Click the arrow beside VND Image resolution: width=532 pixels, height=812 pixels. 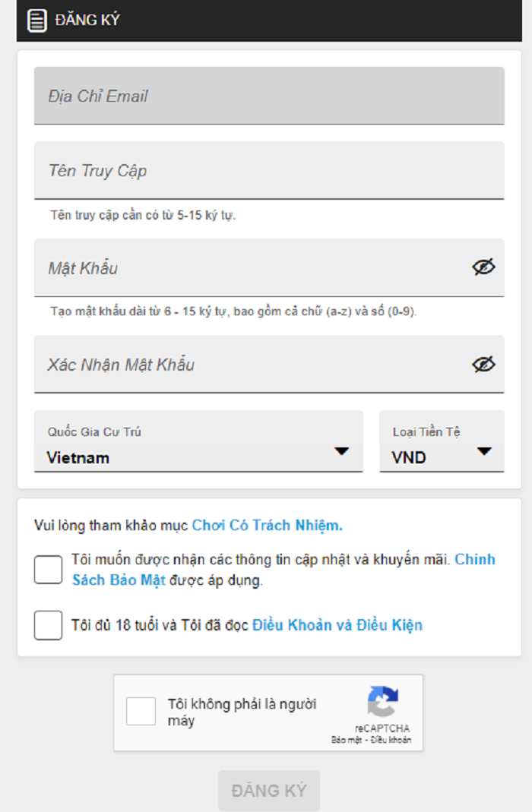[x=484, y=451]
